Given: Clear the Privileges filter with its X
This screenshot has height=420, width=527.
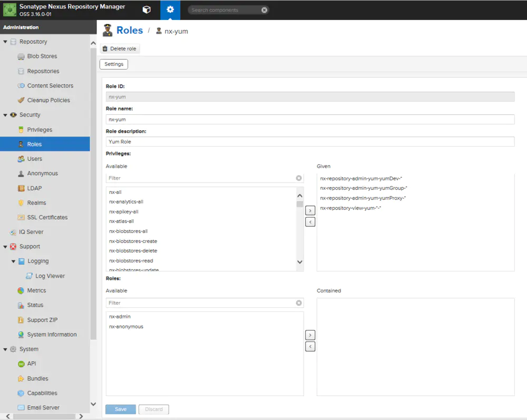Looking at the screenshot, I should pyautogui.click(x=299, y=178).
